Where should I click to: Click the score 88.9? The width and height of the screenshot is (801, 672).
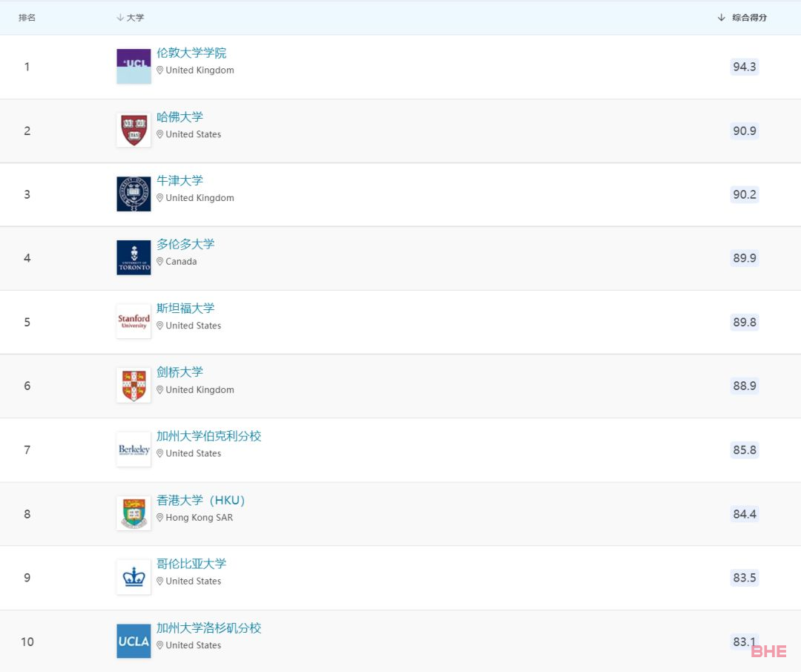[745, 386]
